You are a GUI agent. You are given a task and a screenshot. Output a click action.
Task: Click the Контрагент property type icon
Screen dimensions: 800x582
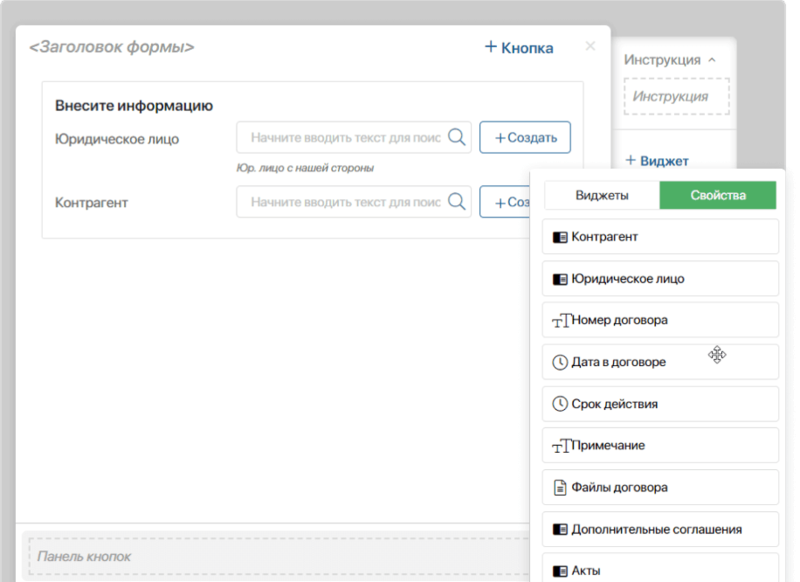(560, 237)
